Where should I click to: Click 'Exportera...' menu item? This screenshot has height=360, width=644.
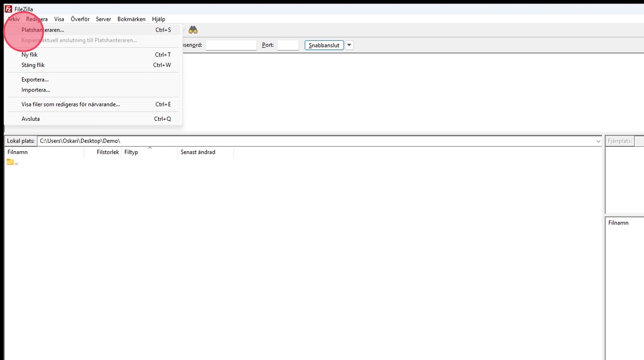click(x=35, y=79)
